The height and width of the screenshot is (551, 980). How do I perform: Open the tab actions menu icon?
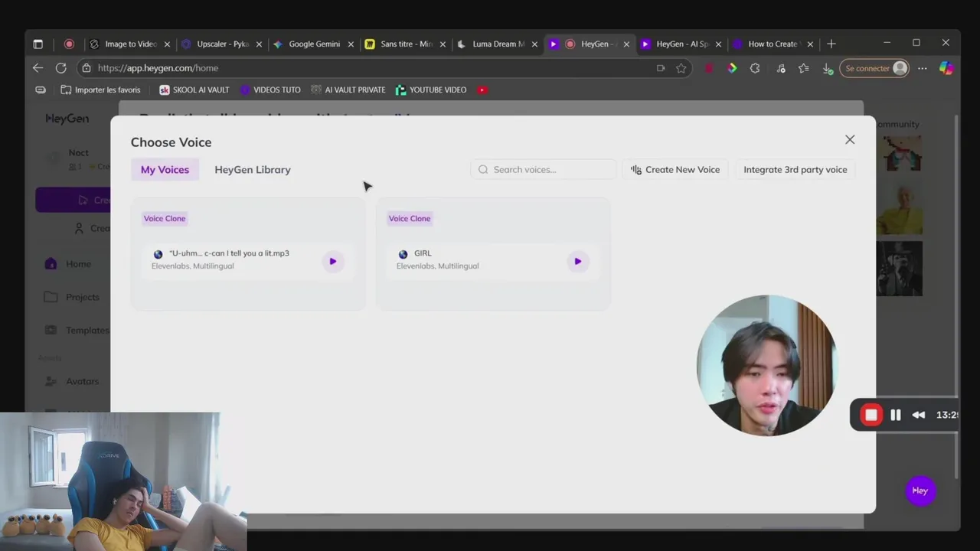click(x=38, y=44)
